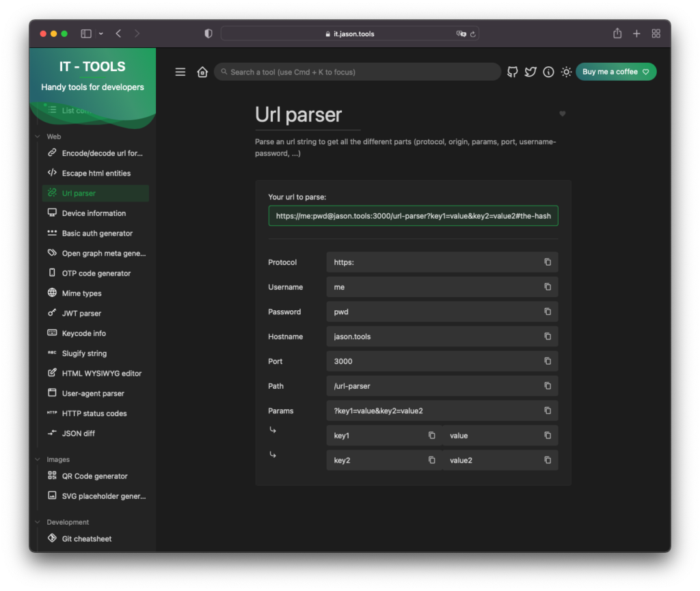Copy the Hostname value jason.tools
The image size is (700, 591).
click(548, 336)
